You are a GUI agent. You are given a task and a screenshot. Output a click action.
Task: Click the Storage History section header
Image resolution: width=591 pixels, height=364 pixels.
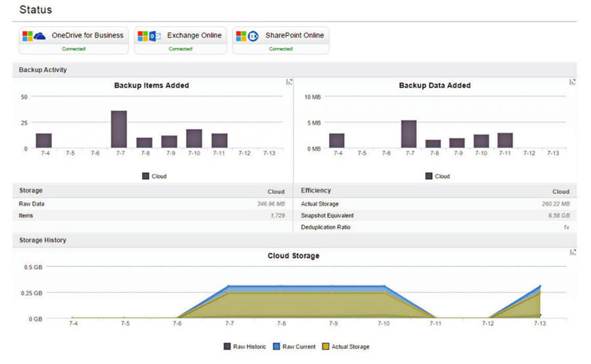coord(295,240)
